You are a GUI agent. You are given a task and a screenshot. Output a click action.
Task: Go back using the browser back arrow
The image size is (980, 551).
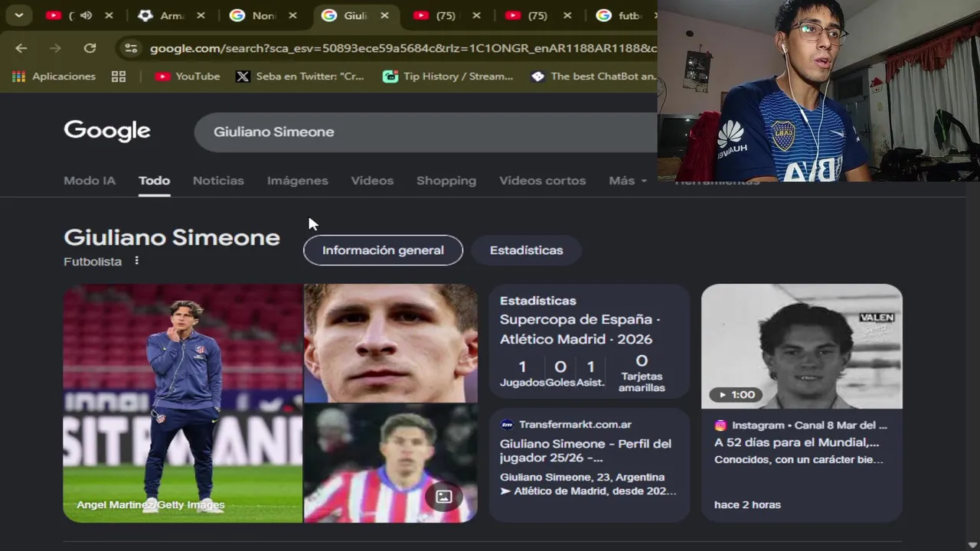[21, 48]
